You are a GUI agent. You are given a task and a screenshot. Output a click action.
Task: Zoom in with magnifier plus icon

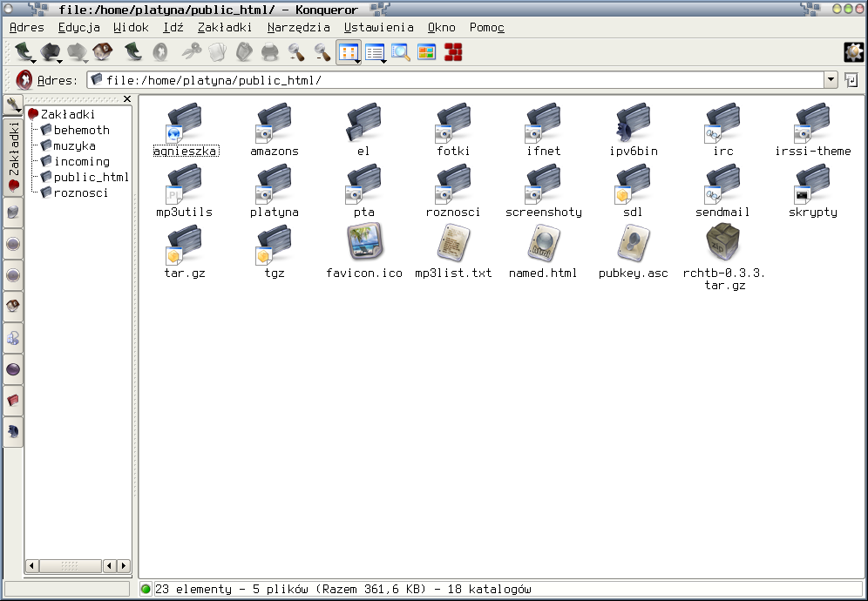[296, 52]
